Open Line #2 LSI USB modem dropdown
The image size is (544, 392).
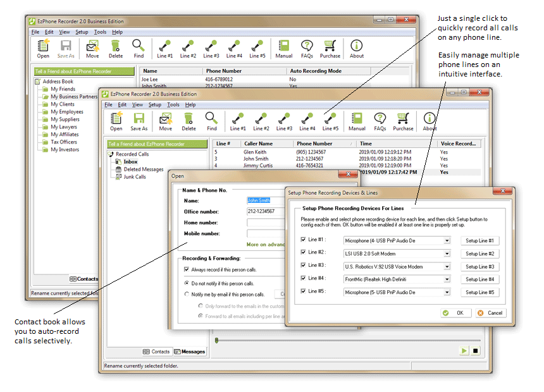[x=447, y=254]
